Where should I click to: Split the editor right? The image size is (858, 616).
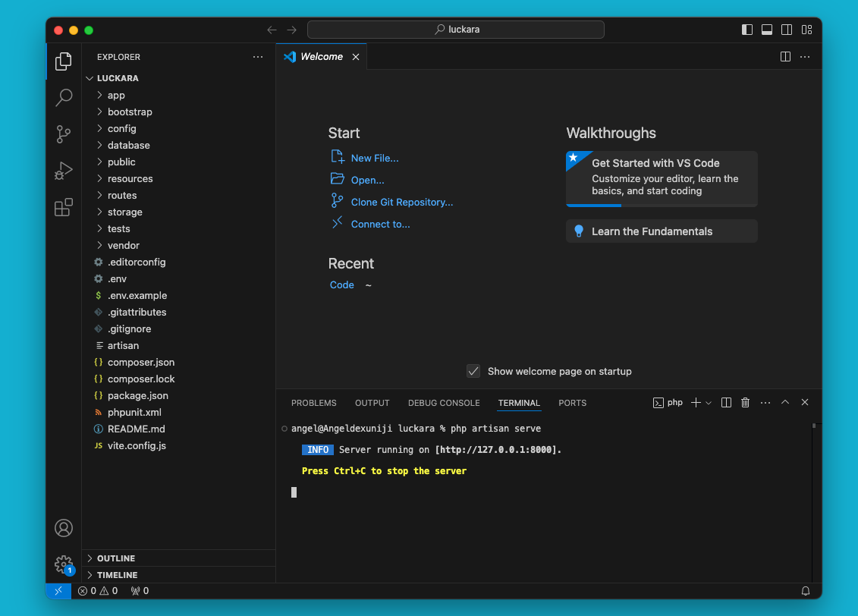pyautogui.click(x=785, y=56)
